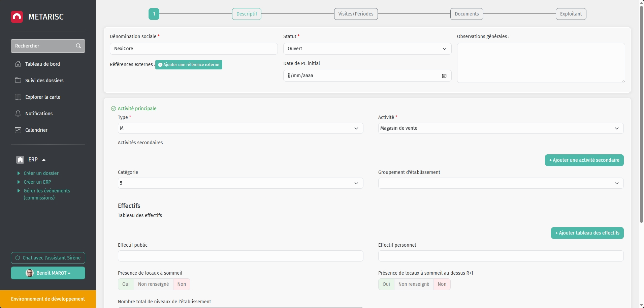Click the Effectif public field
This screenshot has height=308, width=644.
[240, 256]
